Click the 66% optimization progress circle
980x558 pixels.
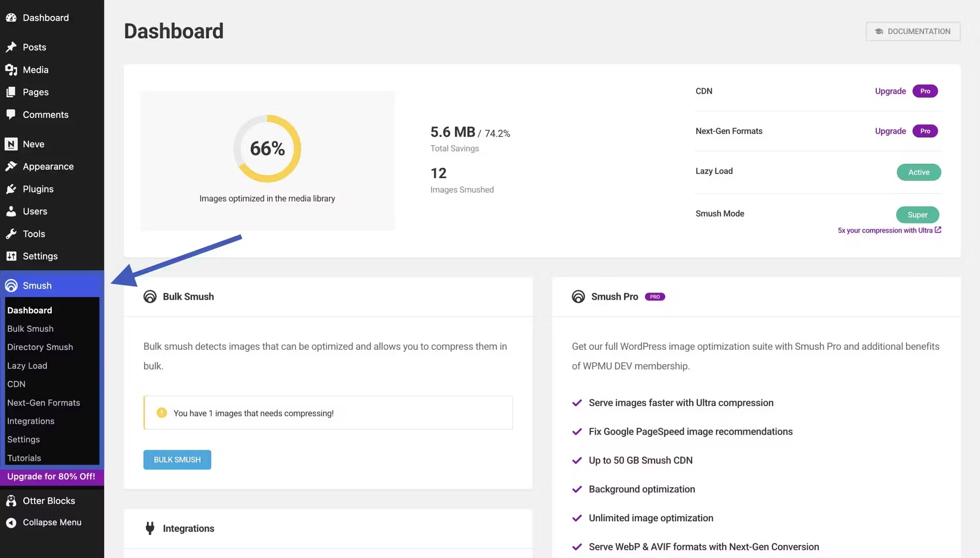tap(267, 148)
